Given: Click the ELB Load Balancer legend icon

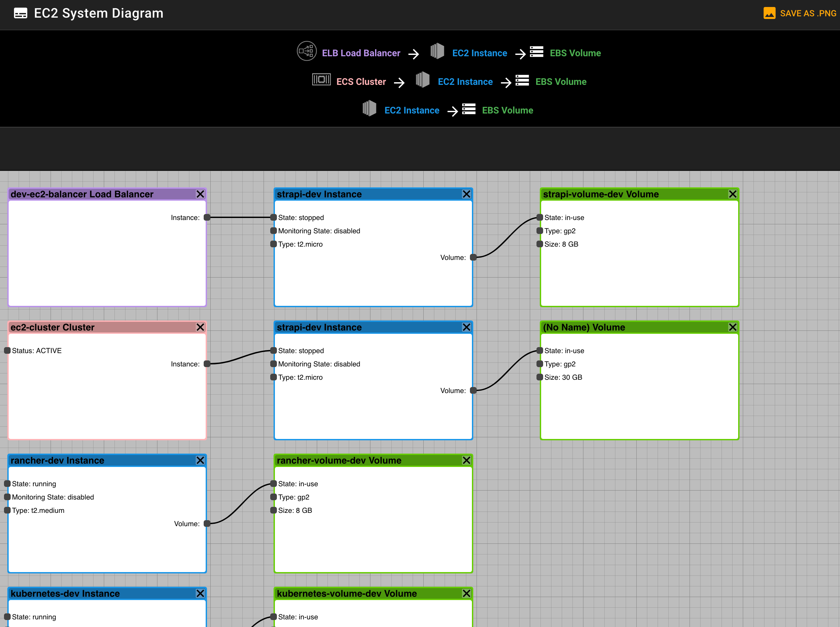Looking at the screenshot, I should point(307,51).
